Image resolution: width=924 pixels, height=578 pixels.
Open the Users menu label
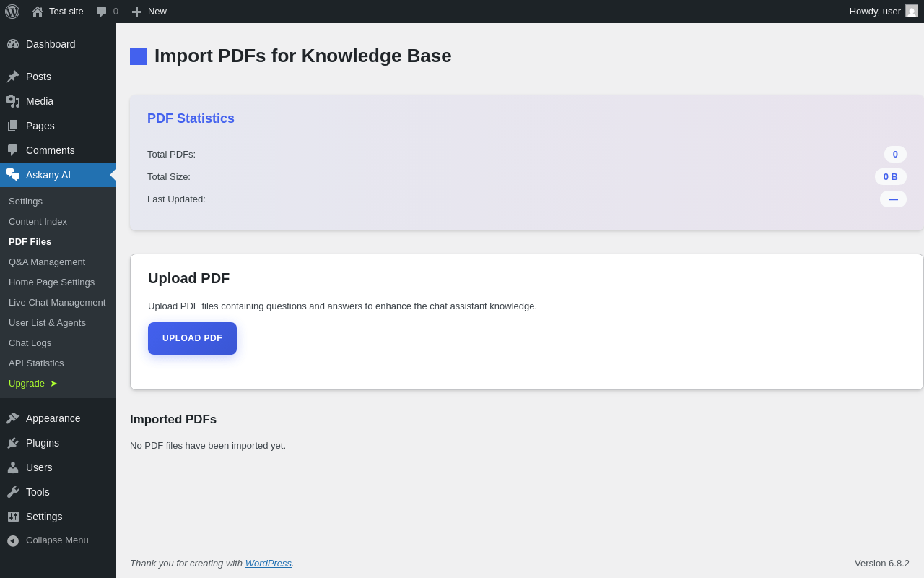(x=39, y=467)
